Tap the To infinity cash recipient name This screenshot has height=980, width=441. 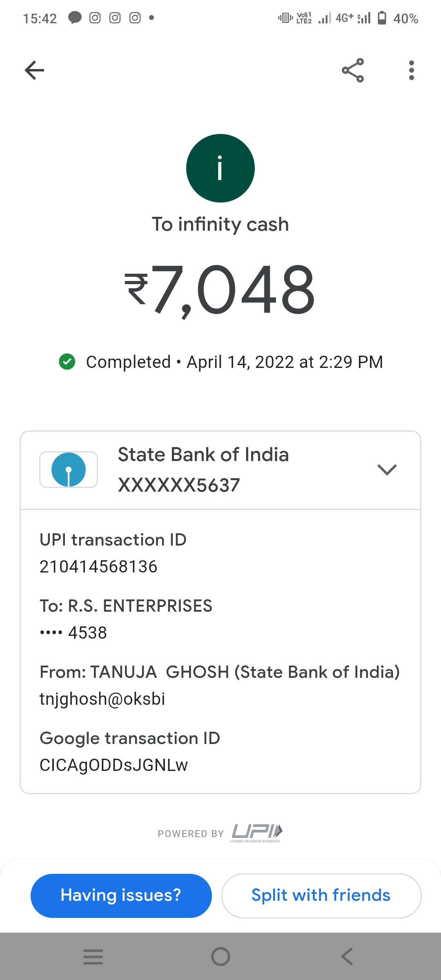click(x=220, y=225)
